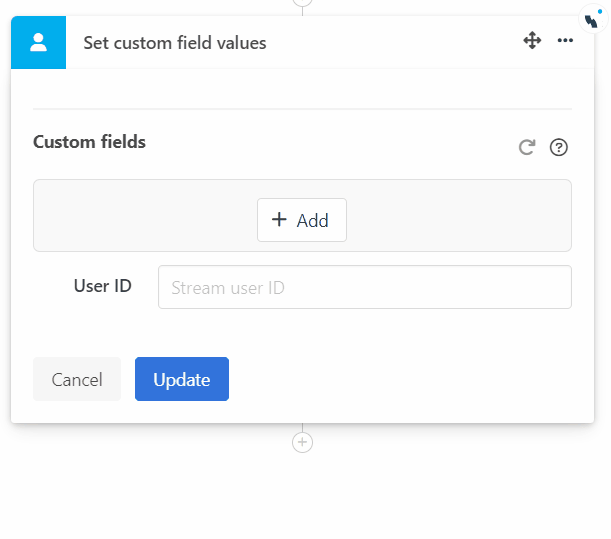
Task: Refresh the custom fields list
Action: [527, 148]
